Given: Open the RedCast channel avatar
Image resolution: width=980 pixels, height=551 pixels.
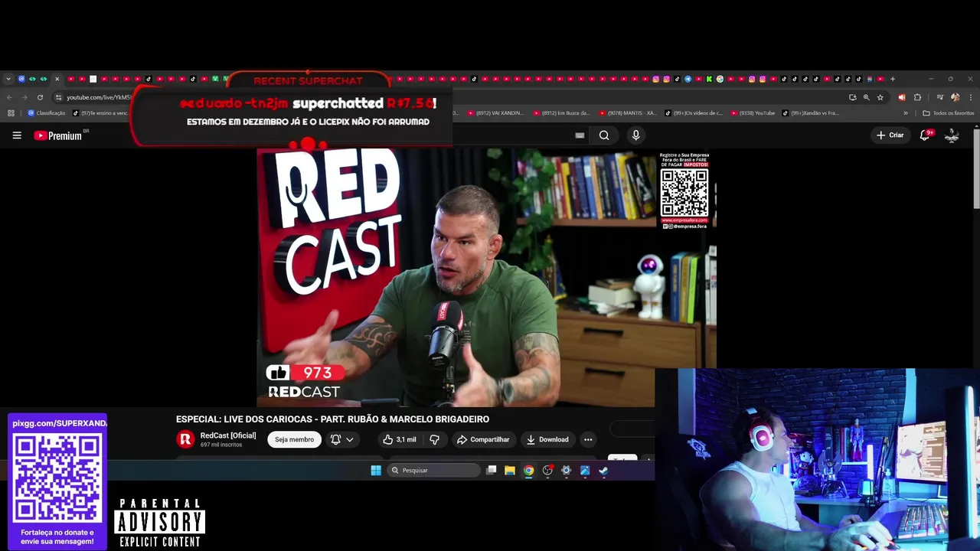Looking at the screenshot, I should click(185, 439).
